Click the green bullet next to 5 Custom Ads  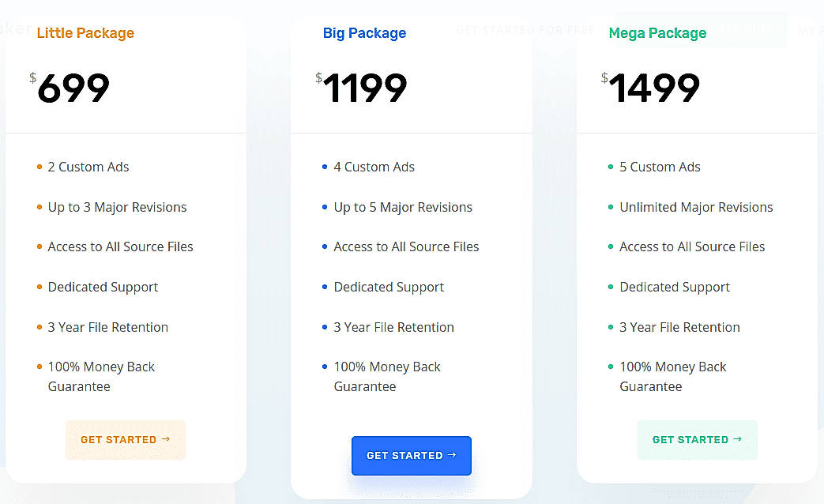tap(610, 167)
